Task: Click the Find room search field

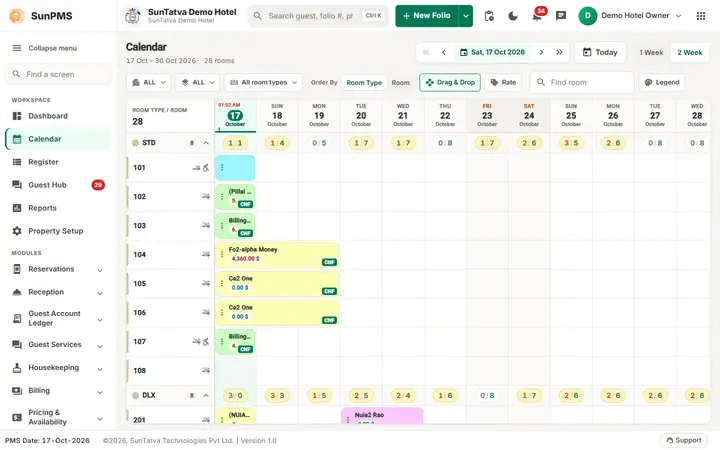Action: pyautogui.click(x=582, y=83)
